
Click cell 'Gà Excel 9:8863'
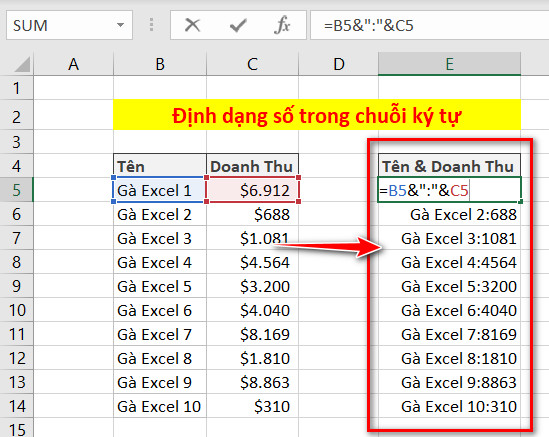pyautogui.click(x=450, y=382)
